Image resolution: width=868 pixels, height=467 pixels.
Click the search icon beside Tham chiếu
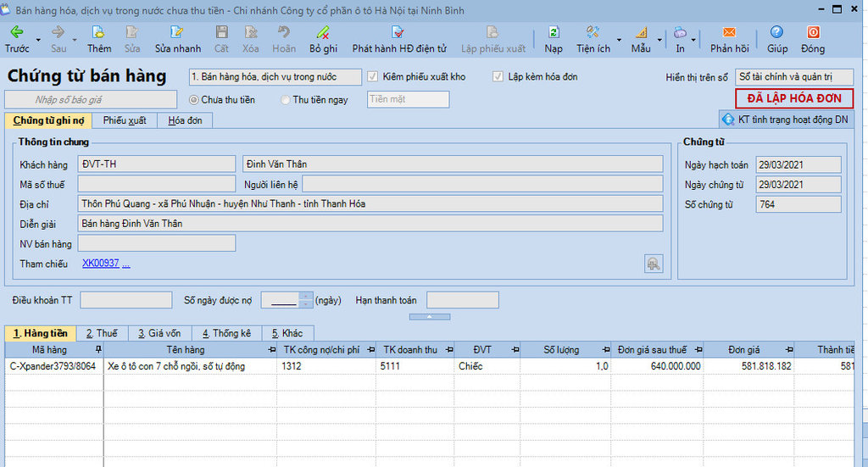[654, 264]
